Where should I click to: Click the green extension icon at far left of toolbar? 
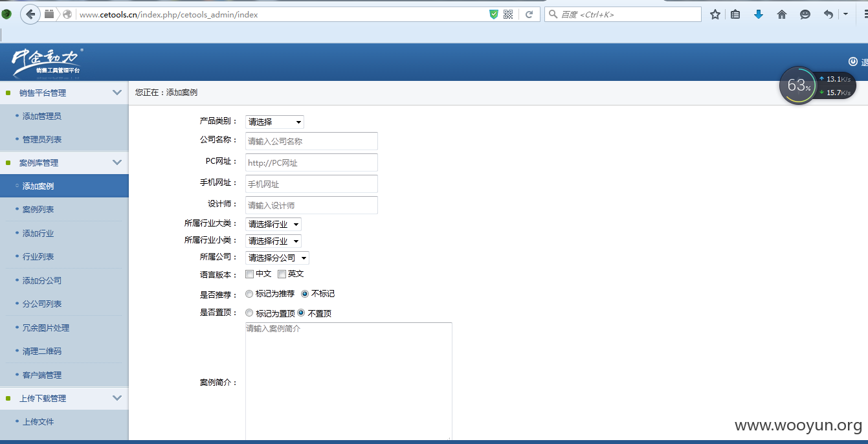point(6,14)
